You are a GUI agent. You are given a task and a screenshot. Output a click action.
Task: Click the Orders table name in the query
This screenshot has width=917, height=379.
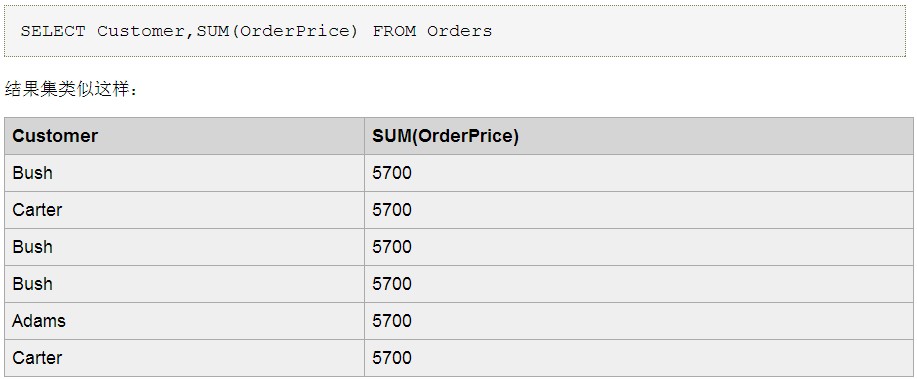[460, 31]
